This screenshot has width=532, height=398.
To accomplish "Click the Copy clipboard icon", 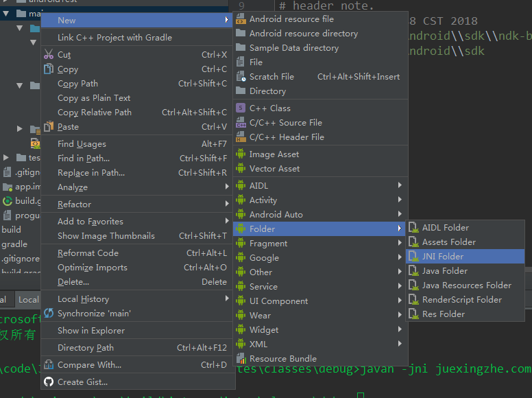I will pyautogui.click(x=49, y=69).
